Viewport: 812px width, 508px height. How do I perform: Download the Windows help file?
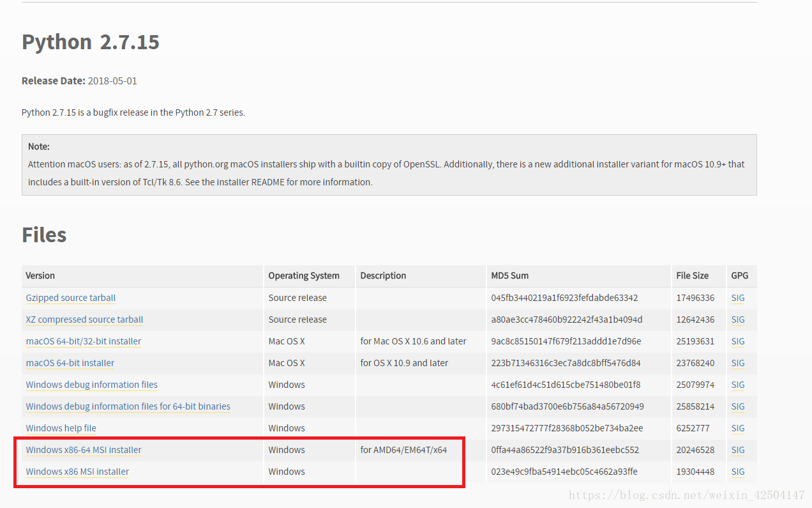(61, 428)
